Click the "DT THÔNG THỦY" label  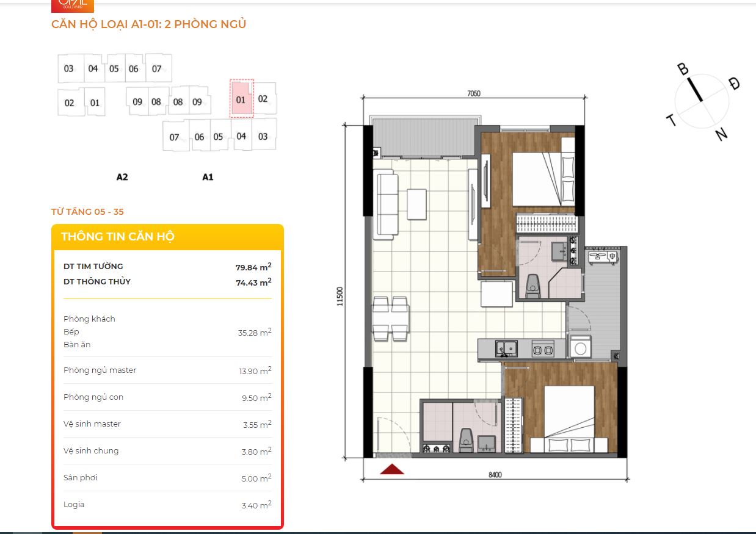pyautogui.click(x=97, y=281)
